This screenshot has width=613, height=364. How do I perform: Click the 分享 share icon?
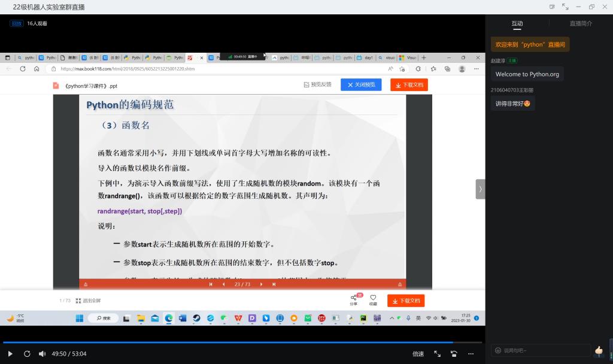354,299
